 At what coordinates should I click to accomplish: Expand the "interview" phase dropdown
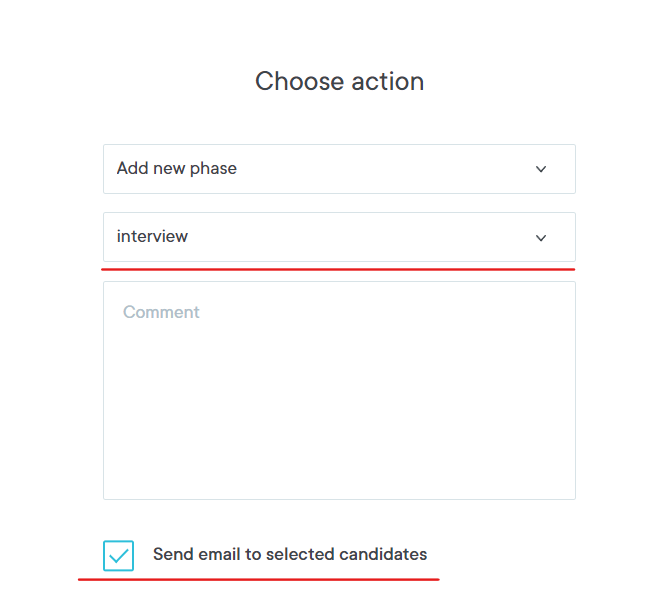339,237
